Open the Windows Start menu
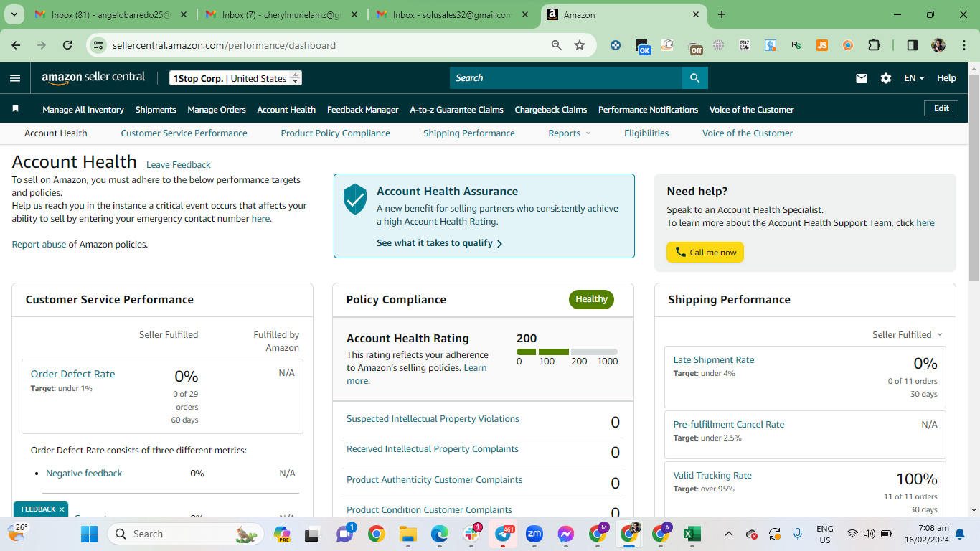 click(x=89, y=534)
